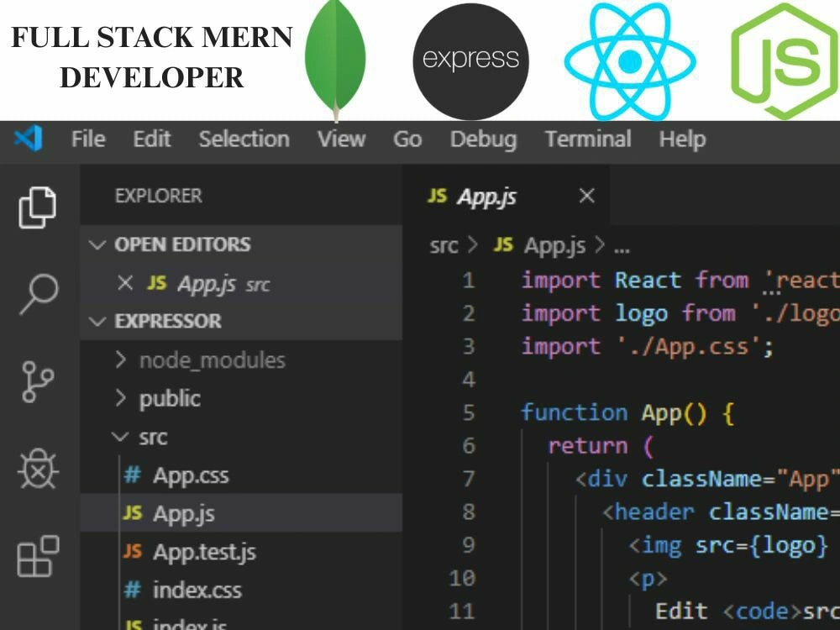Click JS icon in breadcrumb App.js
Viewport: 840px width, 630px height.
503,245
